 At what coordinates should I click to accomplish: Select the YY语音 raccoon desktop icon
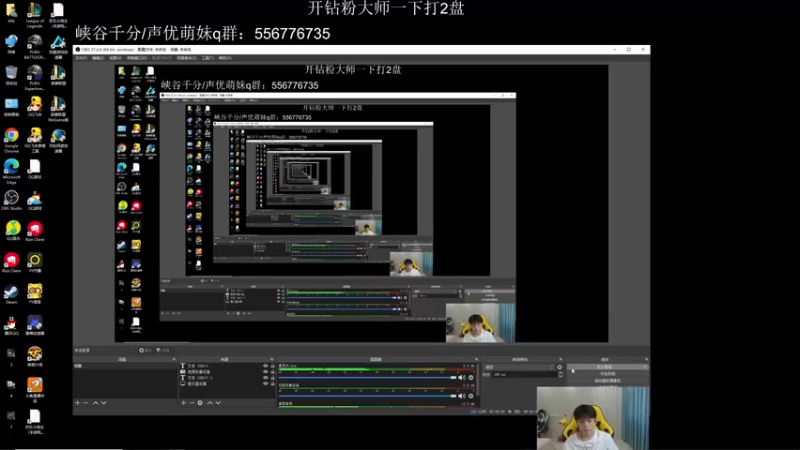click(35, 294)
